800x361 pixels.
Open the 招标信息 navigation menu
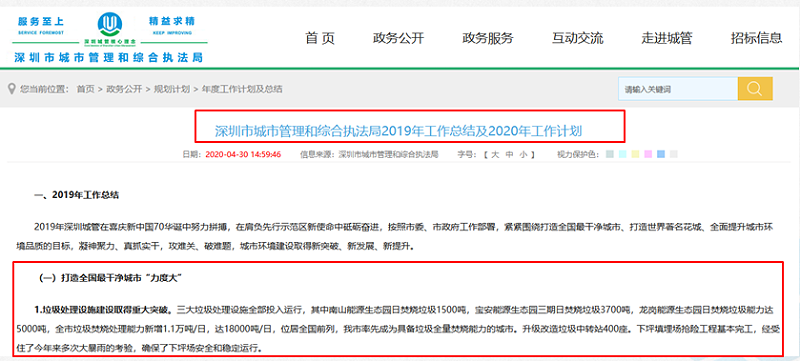click(x=756, y=38)
